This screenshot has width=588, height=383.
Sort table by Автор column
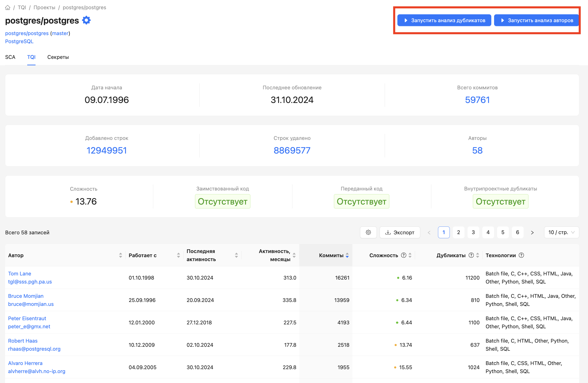click(120, 255)
